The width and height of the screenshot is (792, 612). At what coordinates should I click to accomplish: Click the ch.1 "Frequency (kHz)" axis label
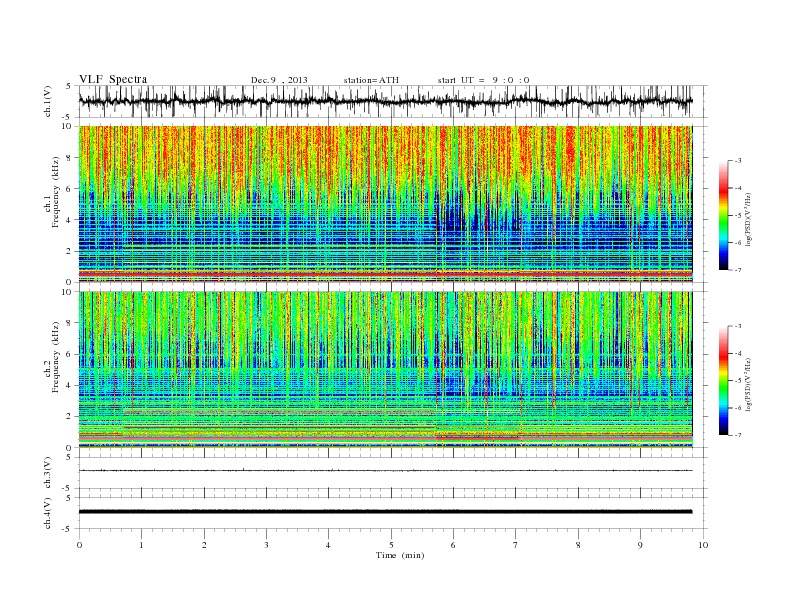point(56,191)
